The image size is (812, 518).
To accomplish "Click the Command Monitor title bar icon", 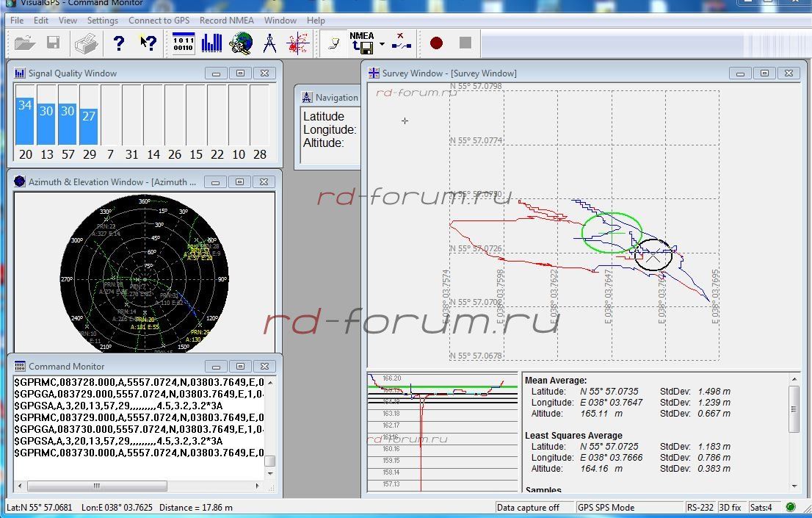I will click(x=20, y=366).
